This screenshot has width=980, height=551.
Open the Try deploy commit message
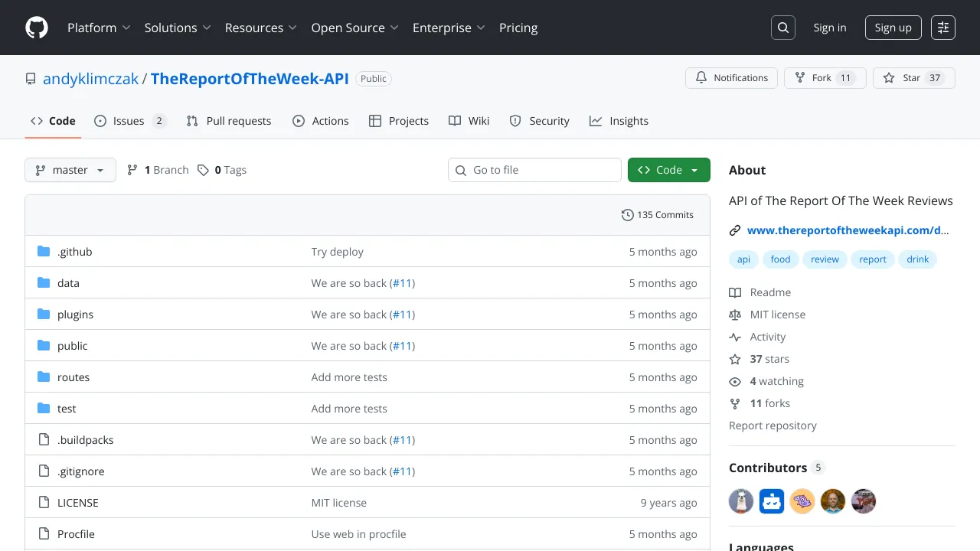click(338, 252)
